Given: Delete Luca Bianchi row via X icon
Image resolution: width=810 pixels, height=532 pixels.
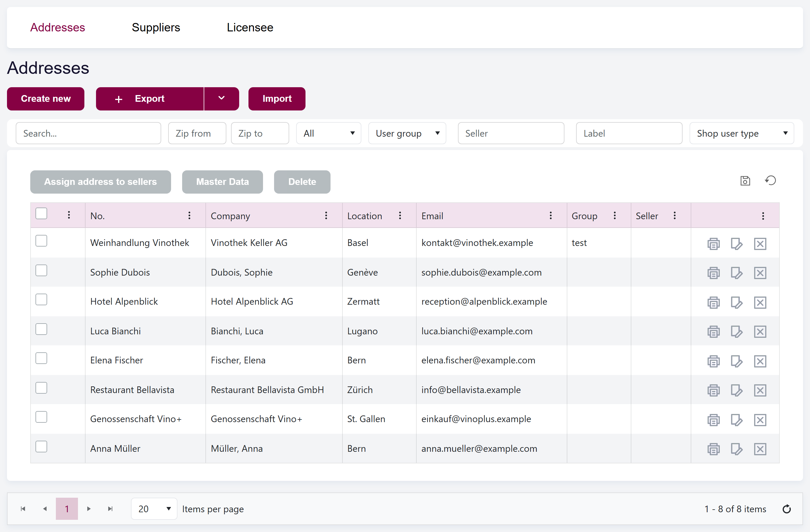Looking at the screenshot, I should click(760, 332).
